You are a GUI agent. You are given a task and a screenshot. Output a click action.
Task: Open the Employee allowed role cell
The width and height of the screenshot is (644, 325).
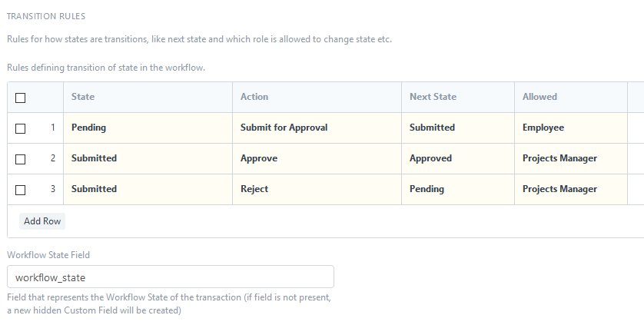[x=571, y=128]
